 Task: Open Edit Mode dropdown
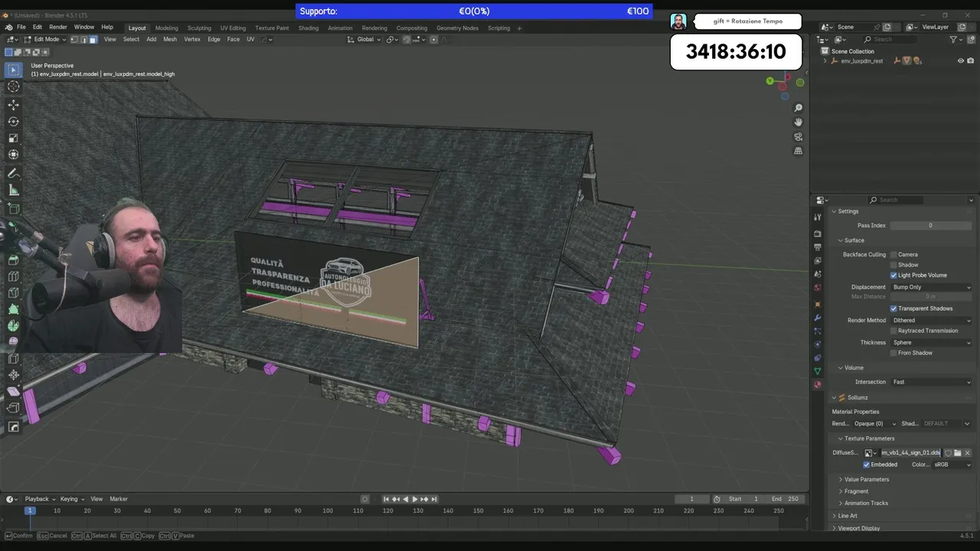44,39
